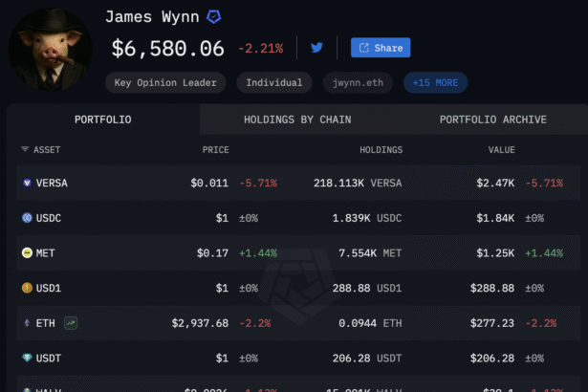Image resolution: width=588 pixels, height=392 pixels.
Task: Open the ETH price chart icon
Action: 71,323
